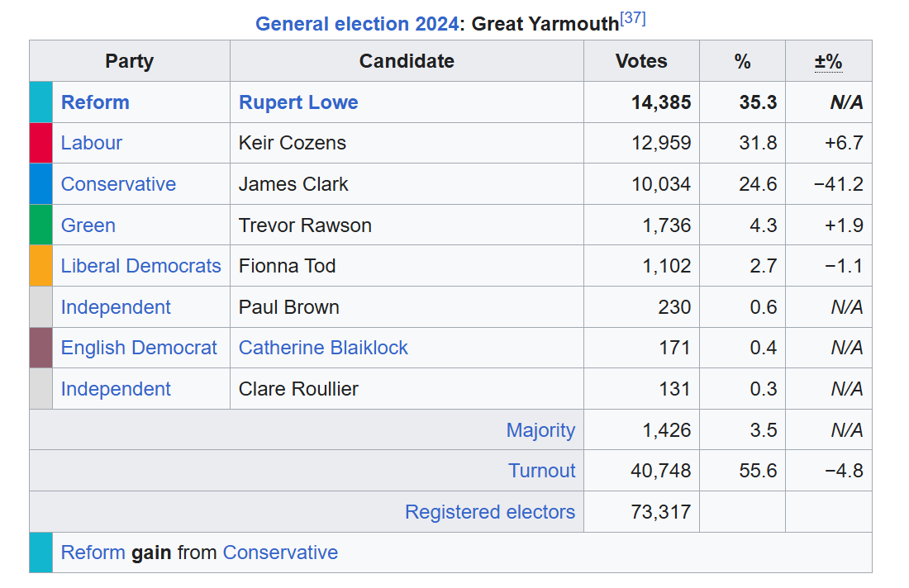Click Paul Brown's Independent party link

(x=116, y=307)
